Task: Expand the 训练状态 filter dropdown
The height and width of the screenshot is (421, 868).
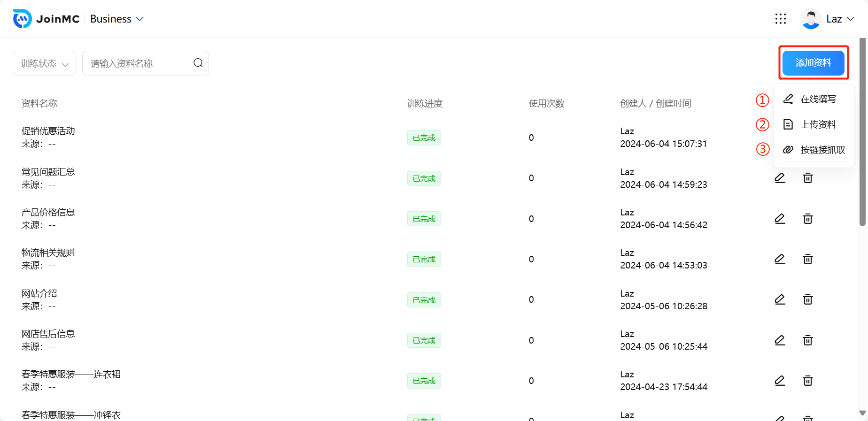Action: coord(44,63)
